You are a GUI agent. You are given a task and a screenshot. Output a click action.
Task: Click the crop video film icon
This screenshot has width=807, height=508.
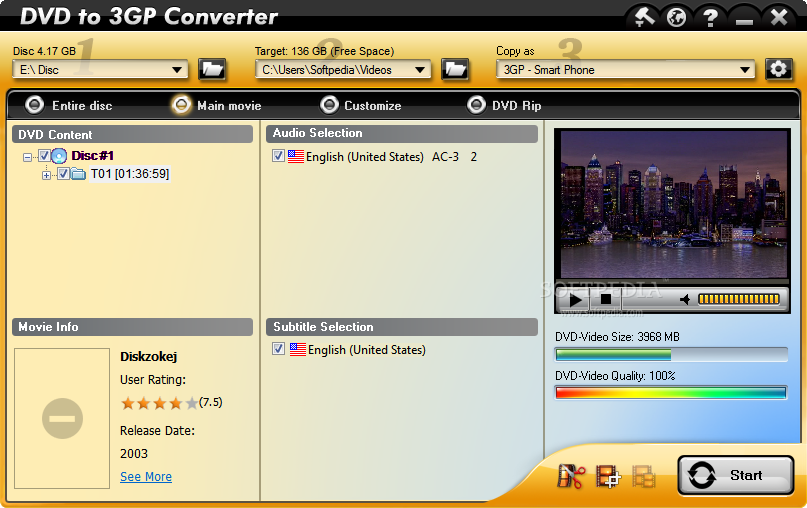click(608, 476)
